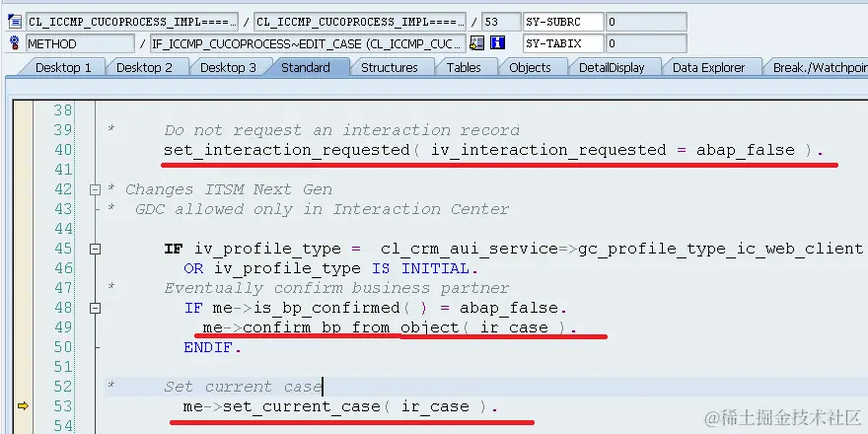868x434 pixels.
Task: Switch to the Desktop 1 tab
Action: click(x=63, y=67)
